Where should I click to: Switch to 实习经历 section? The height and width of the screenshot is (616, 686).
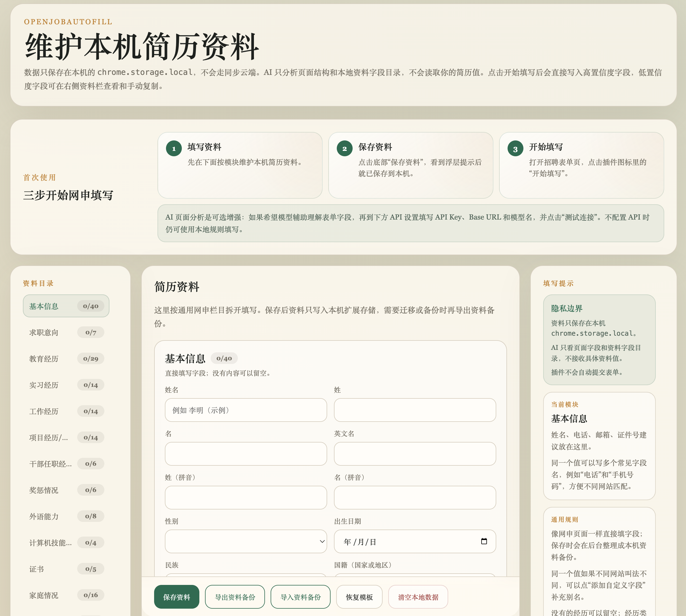coord(66,385)
